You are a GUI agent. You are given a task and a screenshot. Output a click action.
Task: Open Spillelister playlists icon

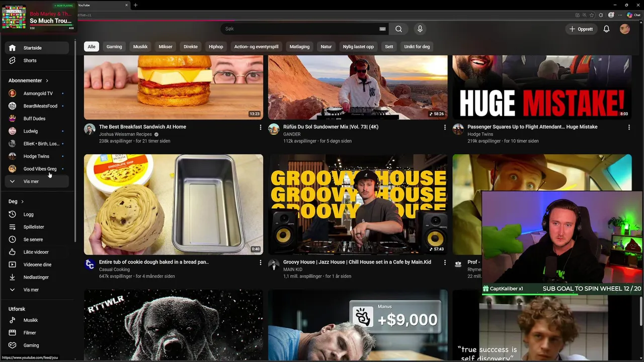(13, 227)
